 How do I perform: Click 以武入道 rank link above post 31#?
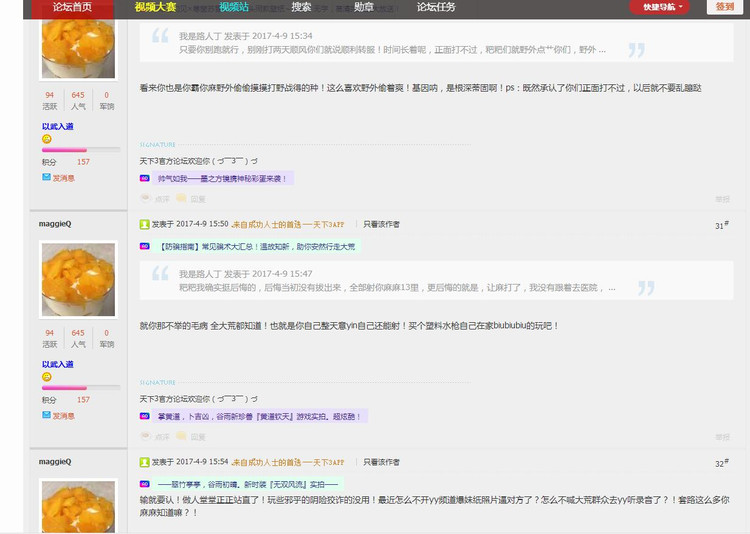57,126
